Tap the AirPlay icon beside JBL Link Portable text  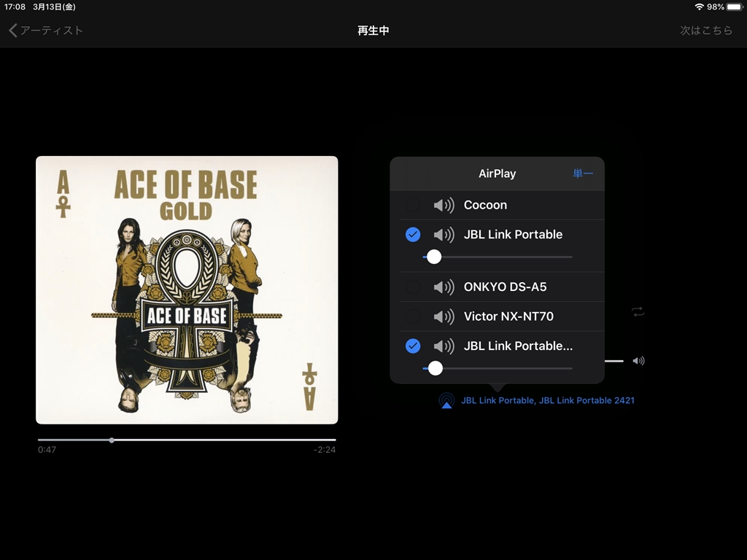[446, 400]
